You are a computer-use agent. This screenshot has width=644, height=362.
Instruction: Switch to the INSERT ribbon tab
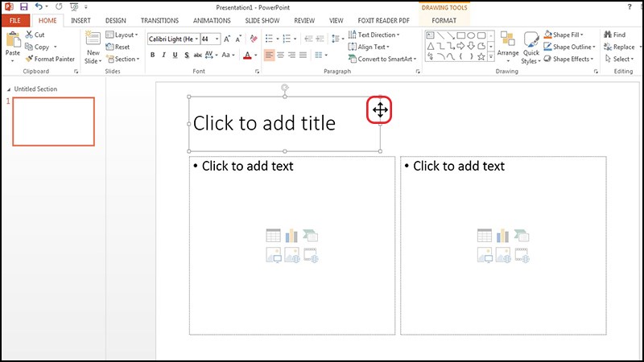80,20
